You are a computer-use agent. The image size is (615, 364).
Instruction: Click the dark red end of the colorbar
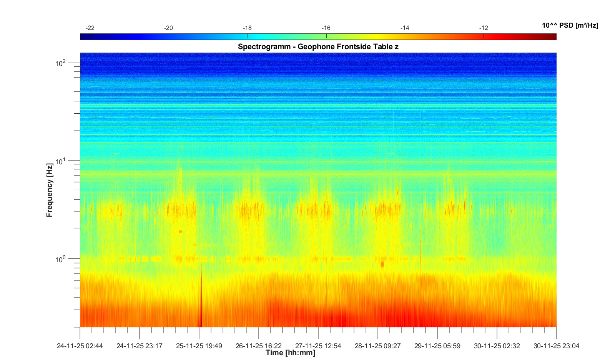point(552,37)
